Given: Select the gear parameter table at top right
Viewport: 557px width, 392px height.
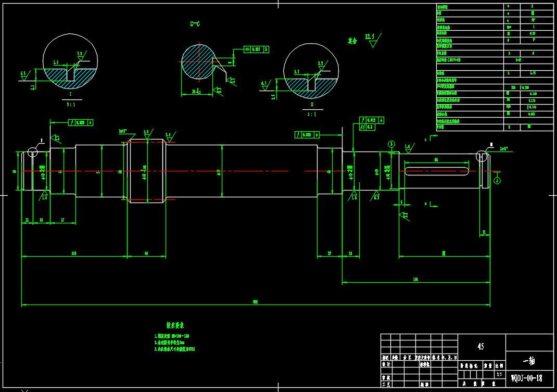Looking at the screenshot, I should (x=494, y=67).
